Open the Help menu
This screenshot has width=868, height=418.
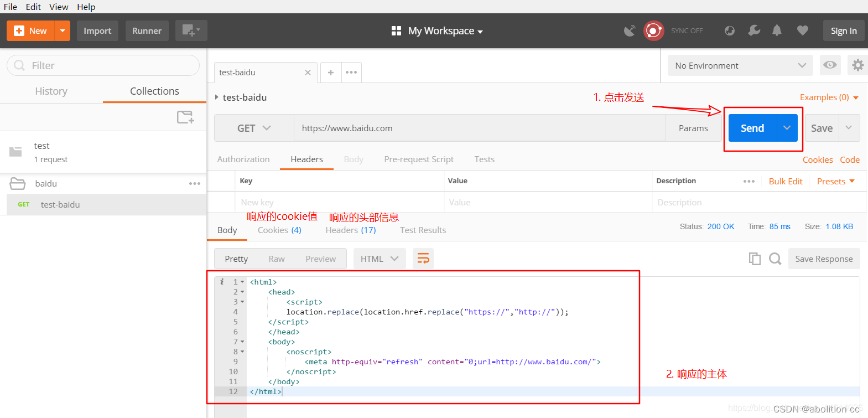(x=86, y=7)
